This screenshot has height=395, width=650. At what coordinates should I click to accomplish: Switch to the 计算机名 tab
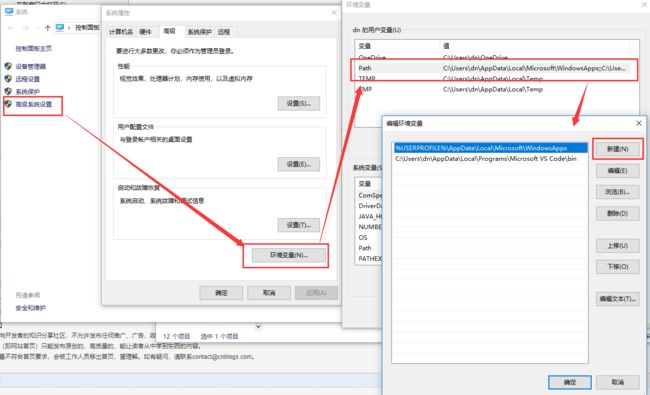121,32
